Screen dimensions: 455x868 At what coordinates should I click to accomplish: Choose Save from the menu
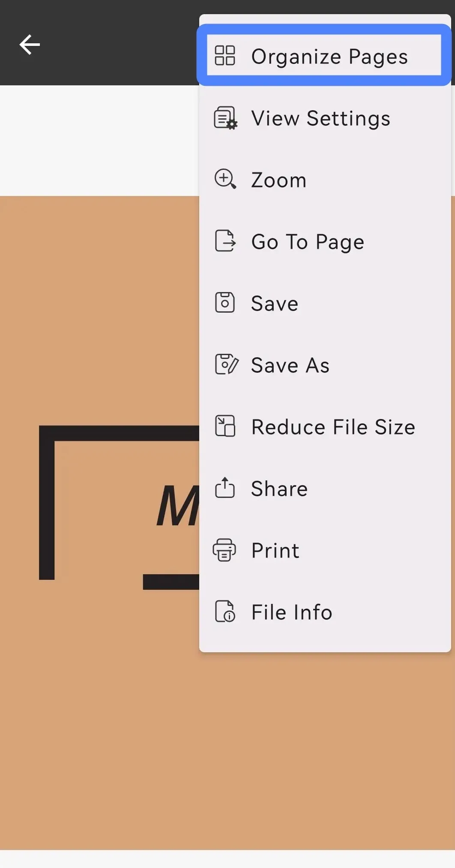(x=274, y=303)
